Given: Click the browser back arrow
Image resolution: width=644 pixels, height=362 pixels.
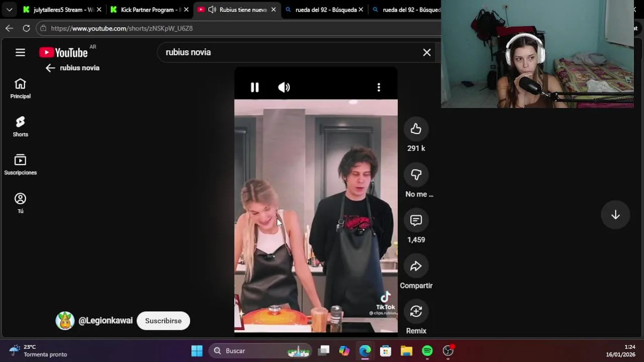Looking at the screenshot, I should [x=9, y=28].
